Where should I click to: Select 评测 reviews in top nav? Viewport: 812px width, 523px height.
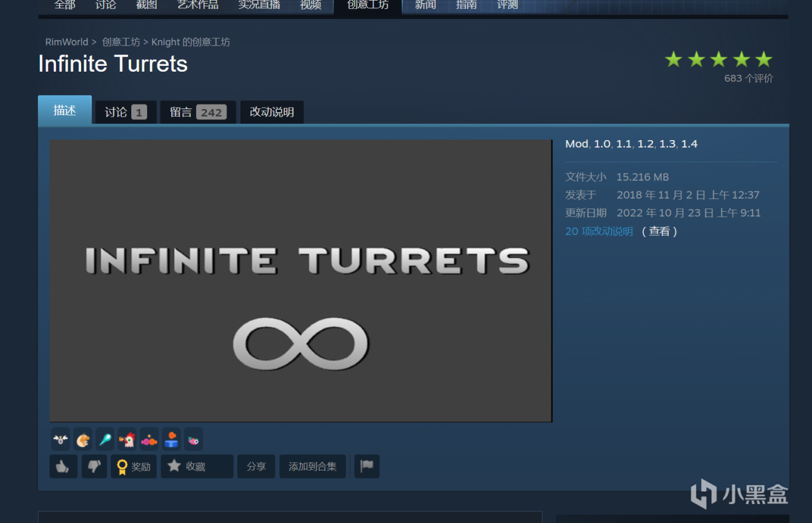(x=507, y=5)
